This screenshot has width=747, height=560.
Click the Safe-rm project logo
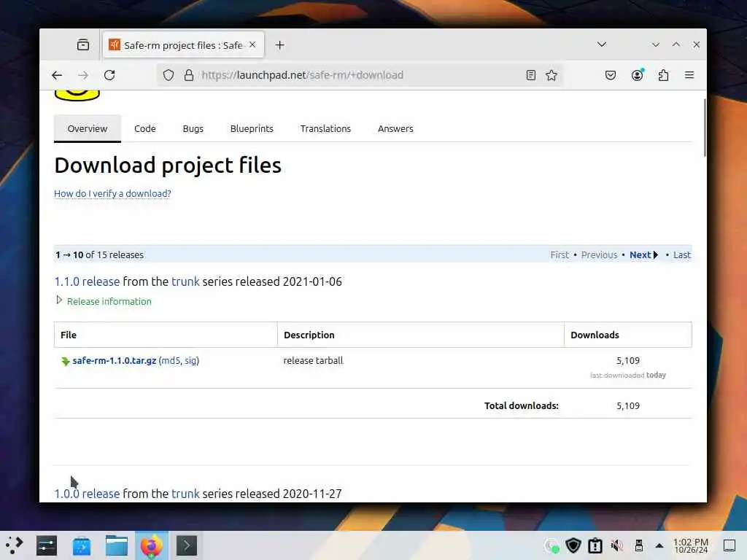pyautogui.click(x=77, y=95)
